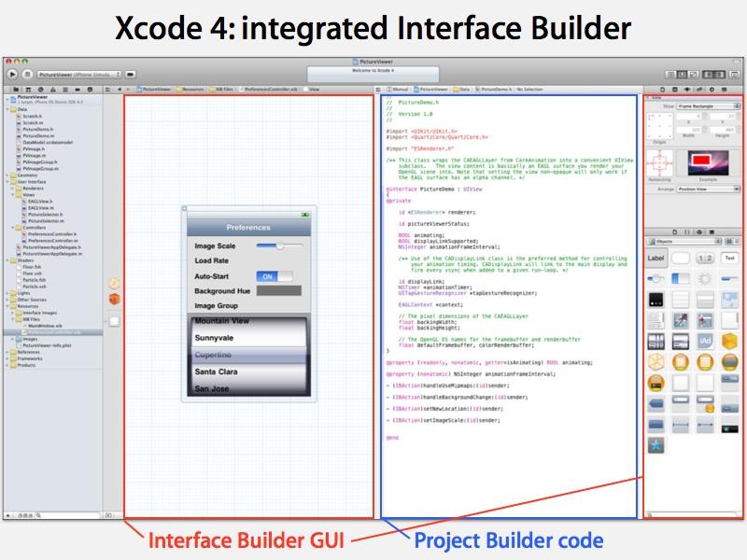Click PreferencesController.xib in jump bar
Screen dimensions: 747x560
tap(268, 90)
